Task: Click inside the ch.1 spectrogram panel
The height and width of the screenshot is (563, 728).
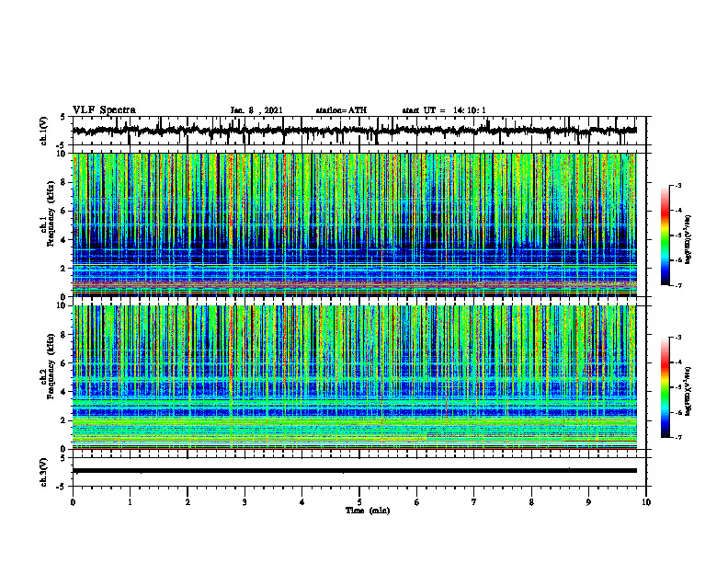Action: point(355,224)
